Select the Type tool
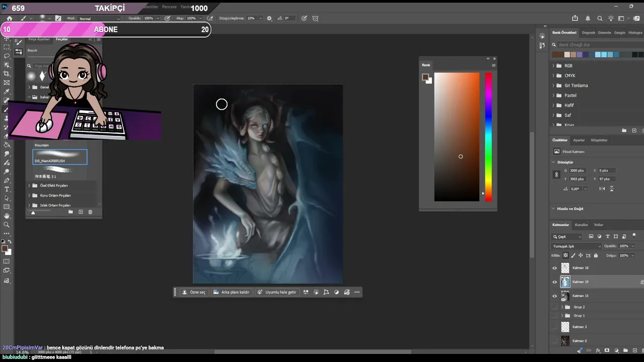 [x=7, y=189]
